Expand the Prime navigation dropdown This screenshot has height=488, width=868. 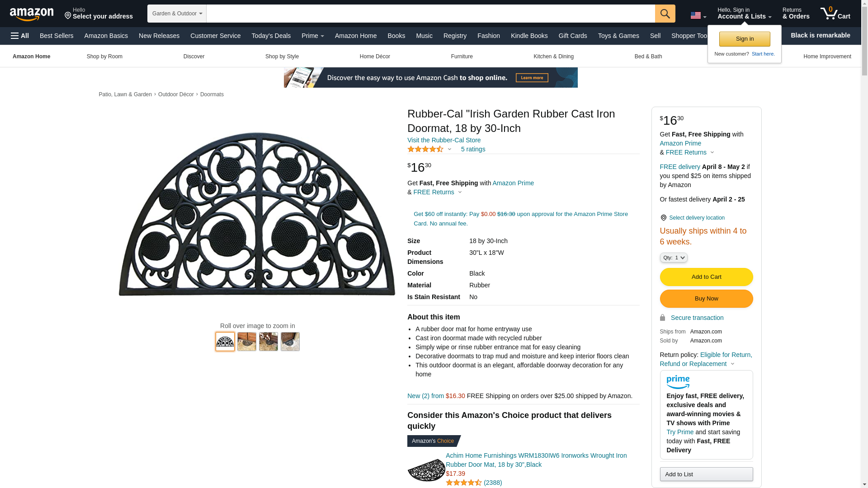(x=312, y=36)
